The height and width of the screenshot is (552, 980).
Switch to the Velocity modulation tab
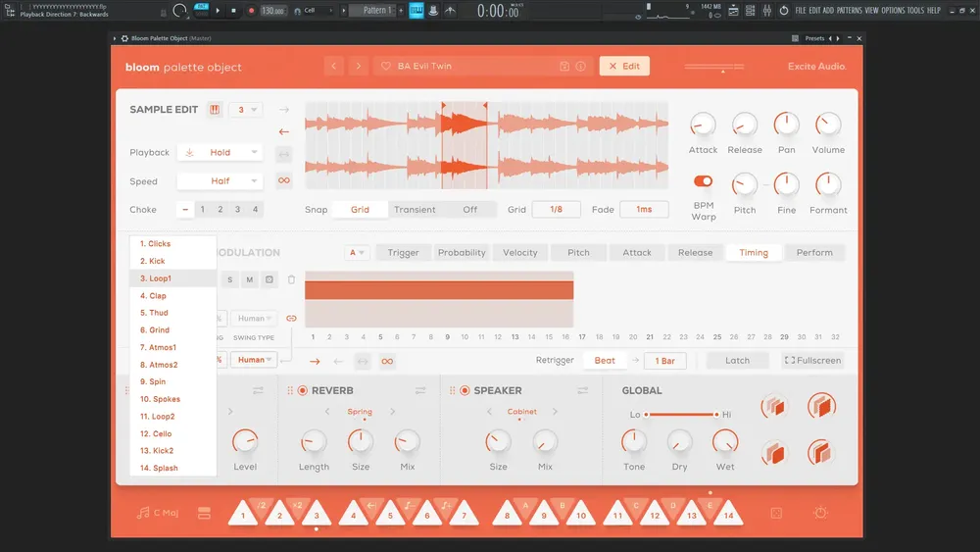[520, 253]
